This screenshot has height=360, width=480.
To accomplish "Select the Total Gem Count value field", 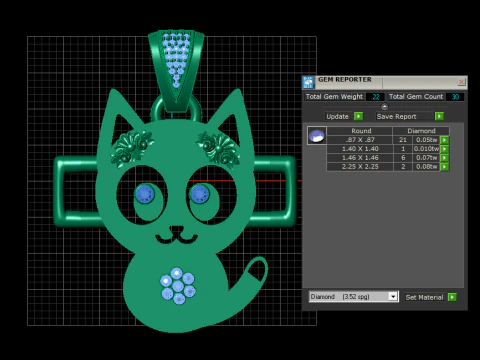I will tap(455, 97).
